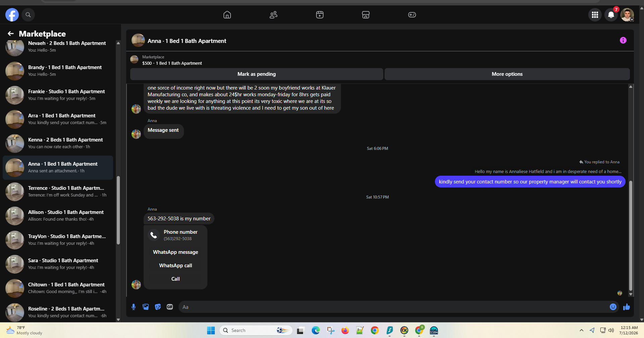
Task: Click the back arrow beside Marketplace
Action: pyautogui.click(x=11, y=34)
